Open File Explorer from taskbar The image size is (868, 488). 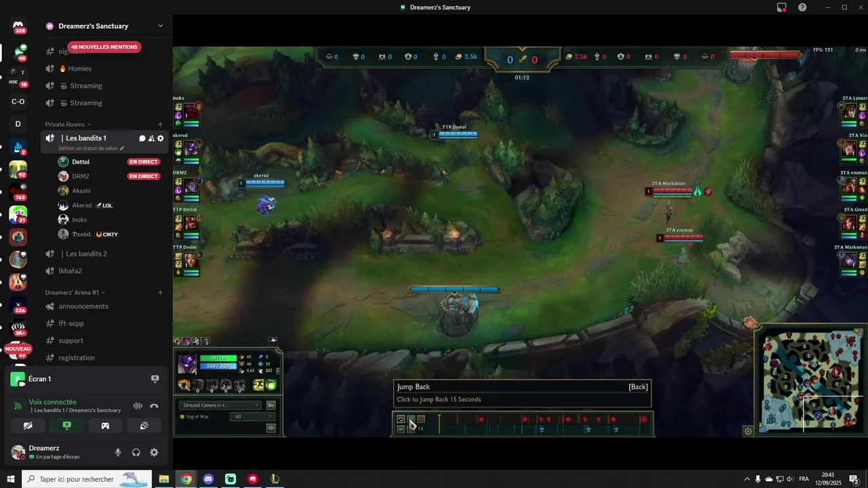point(163,479)
